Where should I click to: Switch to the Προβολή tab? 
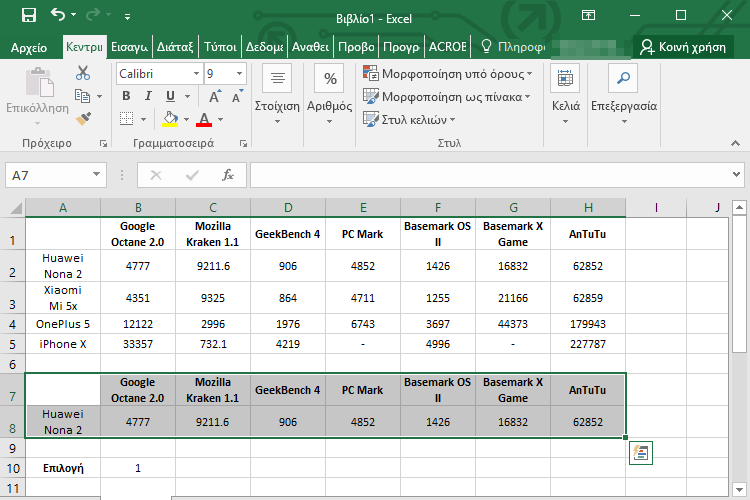pyautogui.click(x=356, y=47)
